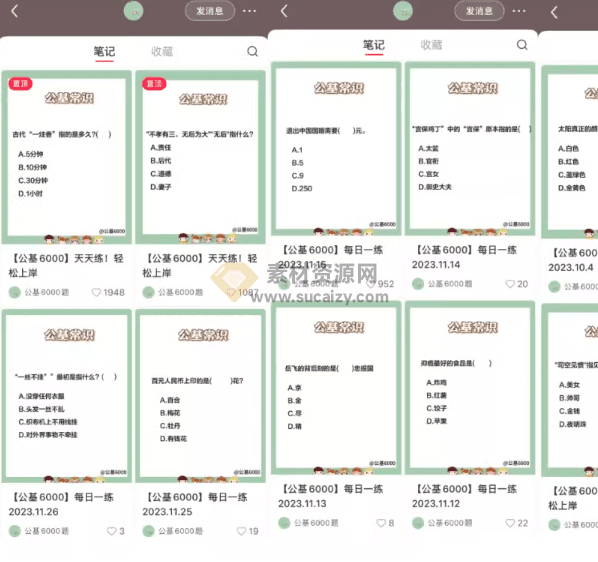Image resolution: width=598 pixels, height=562 pixels.
Task: Open the three-dot more menu on middle phone
Action: coord(519,11)
